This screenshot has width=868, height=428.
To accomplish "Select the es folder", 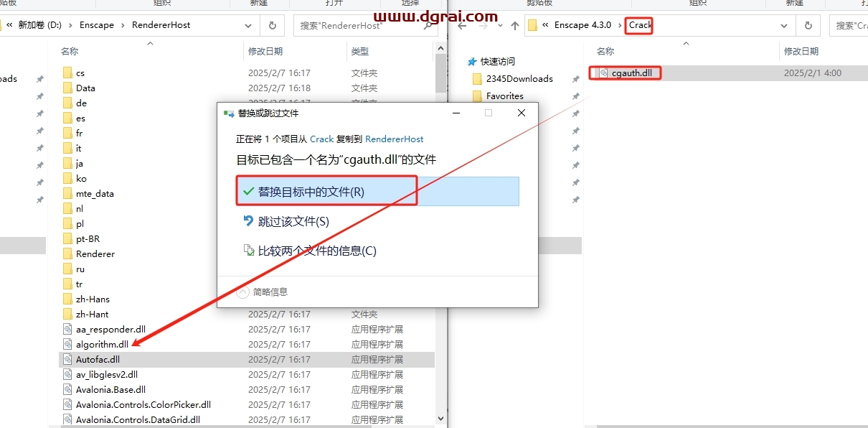I will point(80,118).
